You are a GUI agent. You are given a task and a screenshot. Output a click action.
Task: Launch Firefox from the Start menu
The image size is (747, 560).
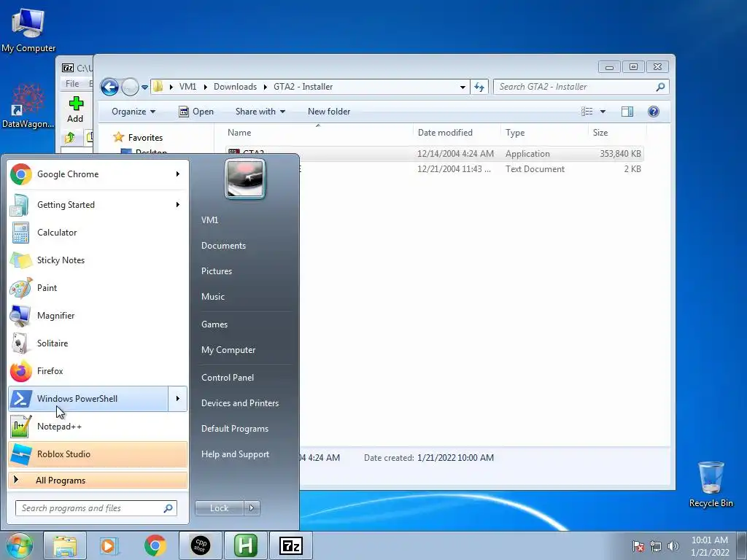tap(98, 370)
